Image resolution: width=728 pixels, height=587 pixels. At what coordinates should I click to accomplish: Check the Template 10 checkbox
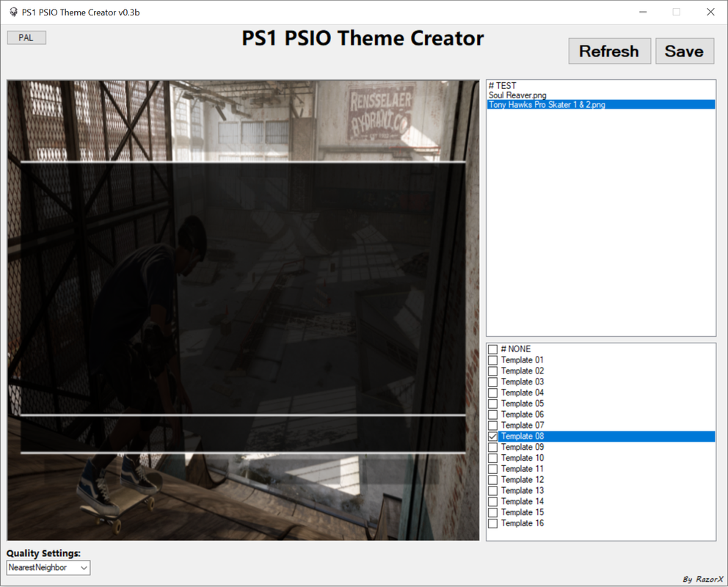tap(492, 458)
